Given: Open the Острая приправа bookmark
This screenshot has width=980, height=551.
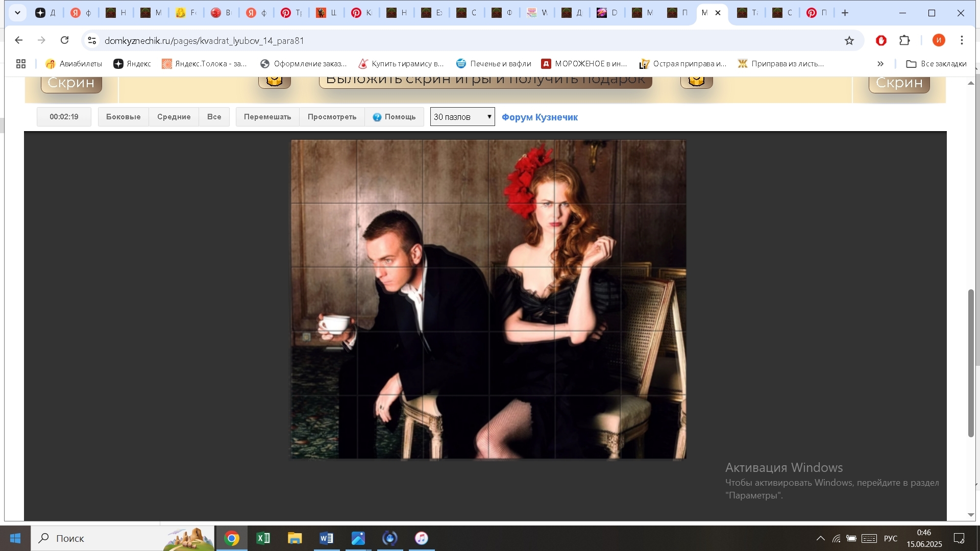Looking at the screenshot, I should pos(682,64).
